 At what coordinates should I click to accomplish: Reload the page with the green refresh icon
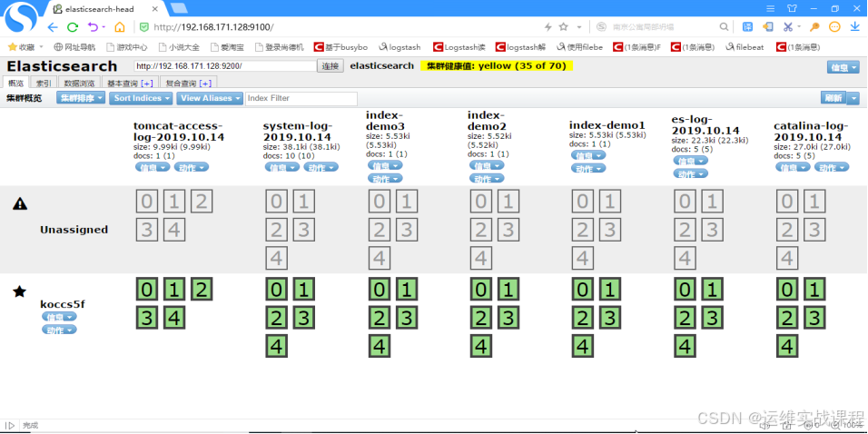(73, 27)
